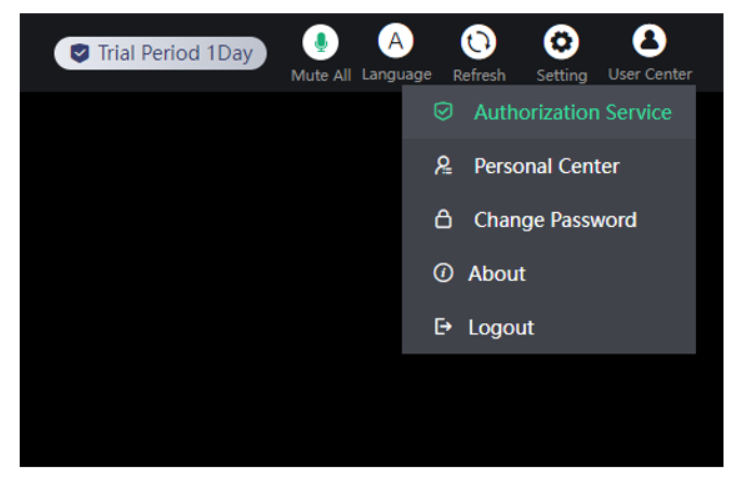Click the padlock icon for Change Password
Viewport: 746px width, 481px height.
[x=443, y=219]
